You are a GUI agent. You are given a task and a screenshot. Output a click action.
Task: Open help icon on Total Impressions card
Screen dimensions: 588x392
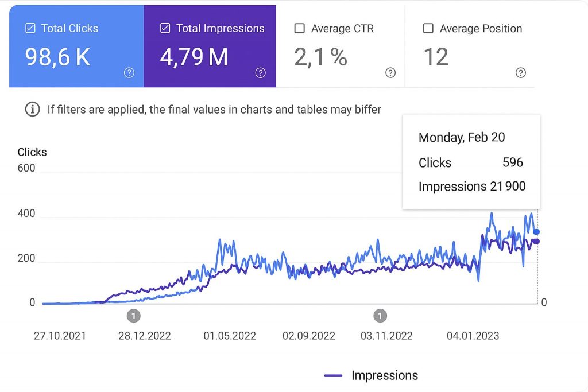(261, 72)
